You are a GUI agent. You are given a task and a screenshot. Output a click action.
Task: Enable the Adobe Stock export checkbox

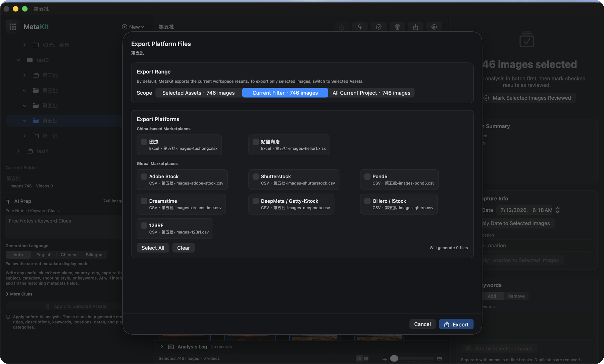144,176
